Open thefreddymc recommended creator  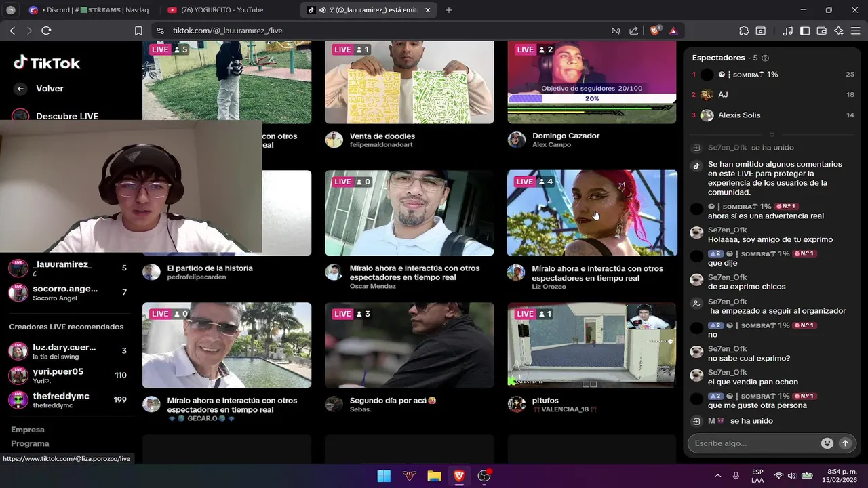point(68,400)
